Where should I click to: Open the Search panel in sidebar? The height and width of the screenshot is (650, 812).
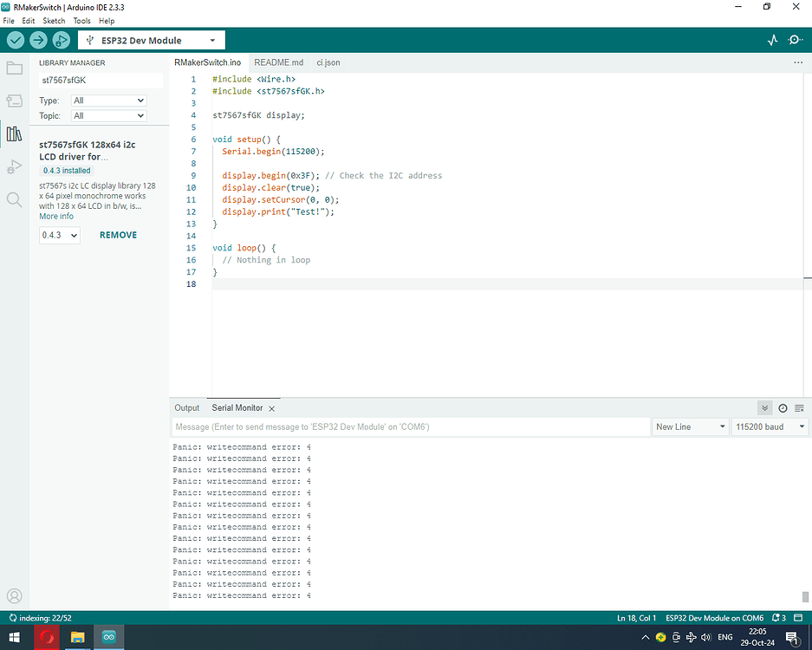pyautogui.click(x=14, y=200)
